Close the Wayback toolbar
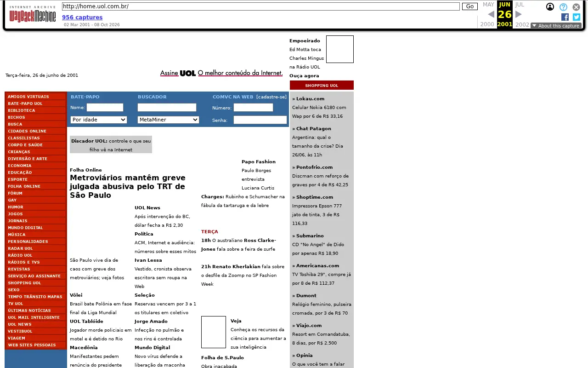Image resolution: width=588 pixels, height=368 pixels. pyautogui.click(x=576, y=7)
